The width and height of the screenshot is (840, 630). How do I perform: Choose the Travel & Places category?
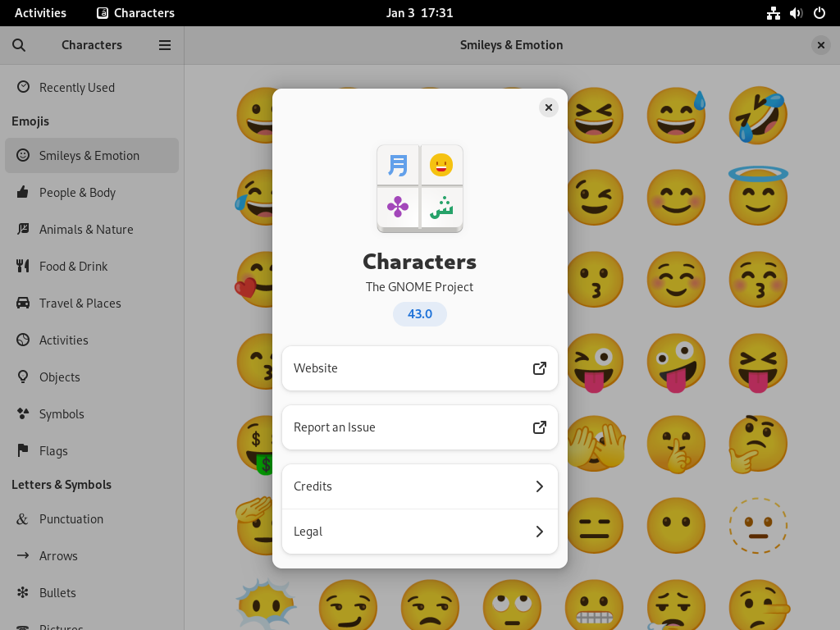[92, 304]
